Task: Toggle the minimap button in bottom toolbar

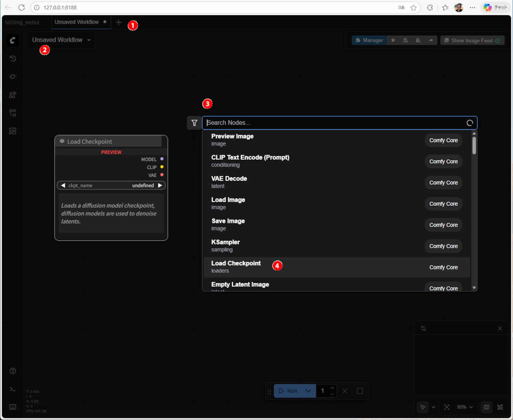Action: (486, 407)
